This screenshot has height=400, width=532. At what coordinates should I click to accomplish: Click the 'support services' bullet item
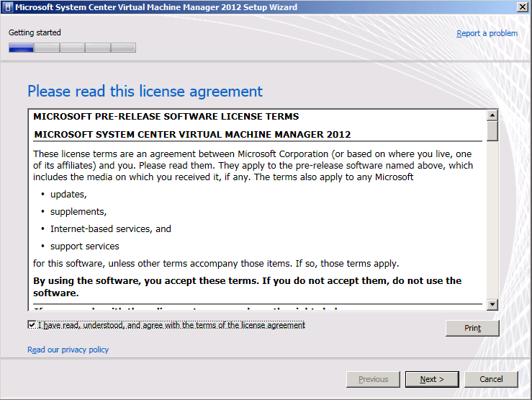click(x=85, y=246)
